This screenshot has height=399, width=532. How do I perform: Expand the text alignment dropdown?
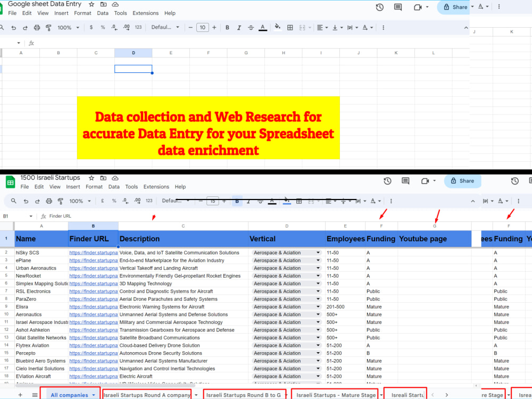click(334, 201)
